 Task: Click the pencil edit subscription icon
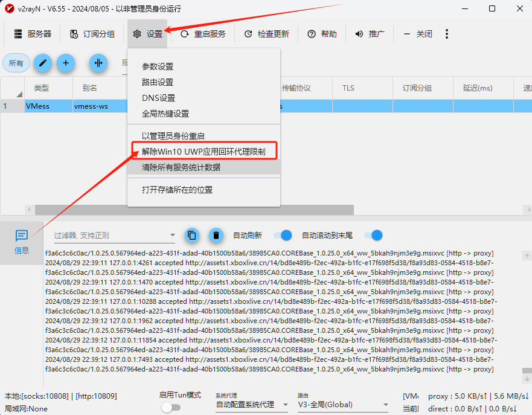click(x=43, y=63)
